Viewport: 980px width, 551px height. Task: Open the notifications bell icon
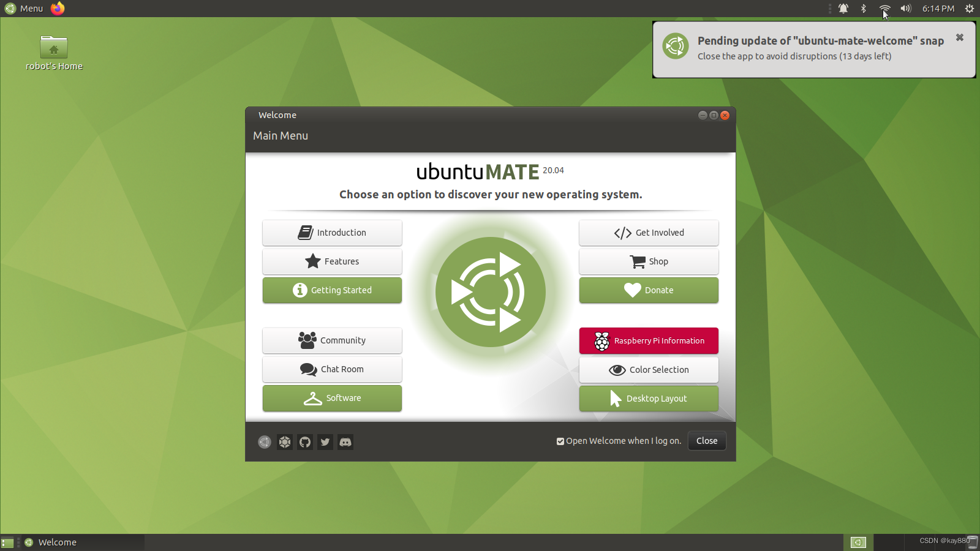(x=843, y=9)
